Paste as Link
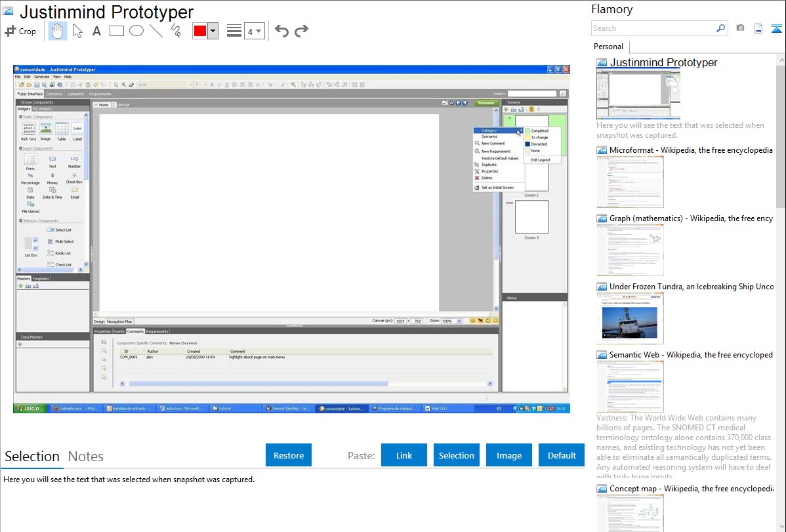The height and width of the screenshot is (532, 786). coord(404,455)
